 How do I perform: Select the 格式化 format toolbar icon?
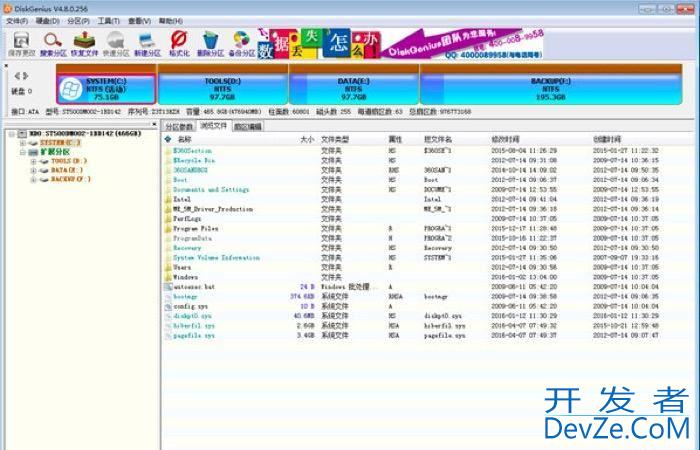pos(179,44)
